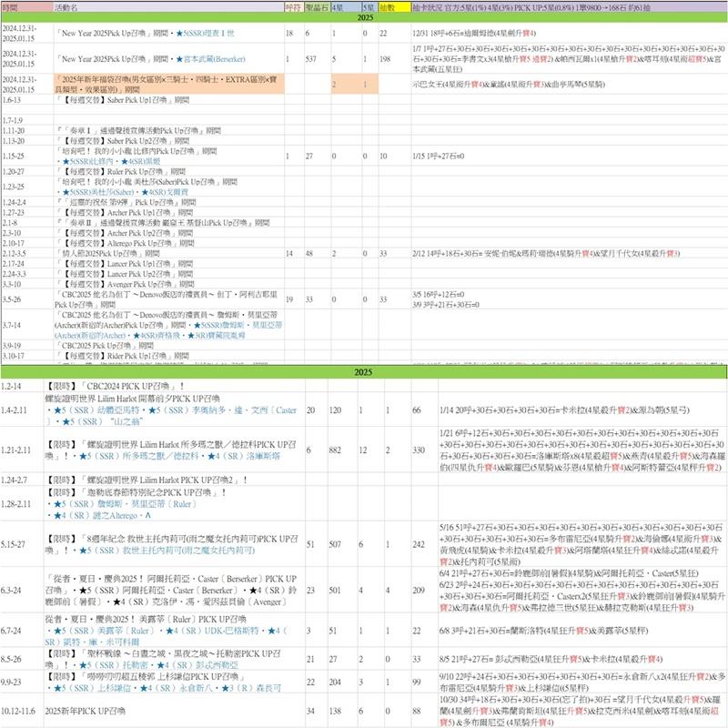Select the date cell 6.7-24
The height and width of the screenshot is (728, 728).
click(22, 631)
